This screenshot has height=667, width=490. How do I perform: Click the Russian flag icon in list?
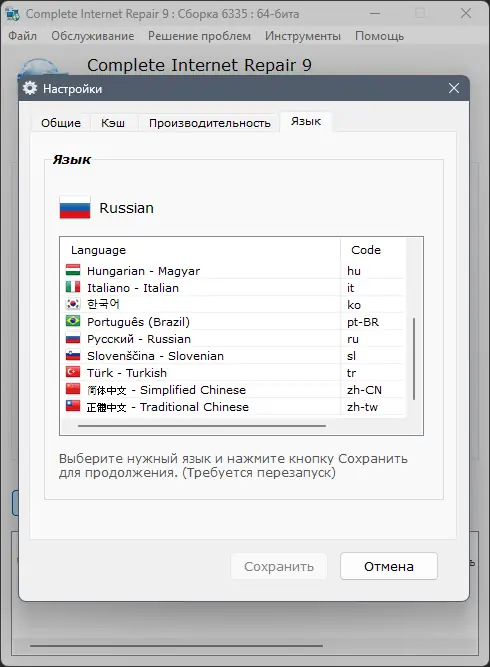pyautogui.click(x=73, y=338)
